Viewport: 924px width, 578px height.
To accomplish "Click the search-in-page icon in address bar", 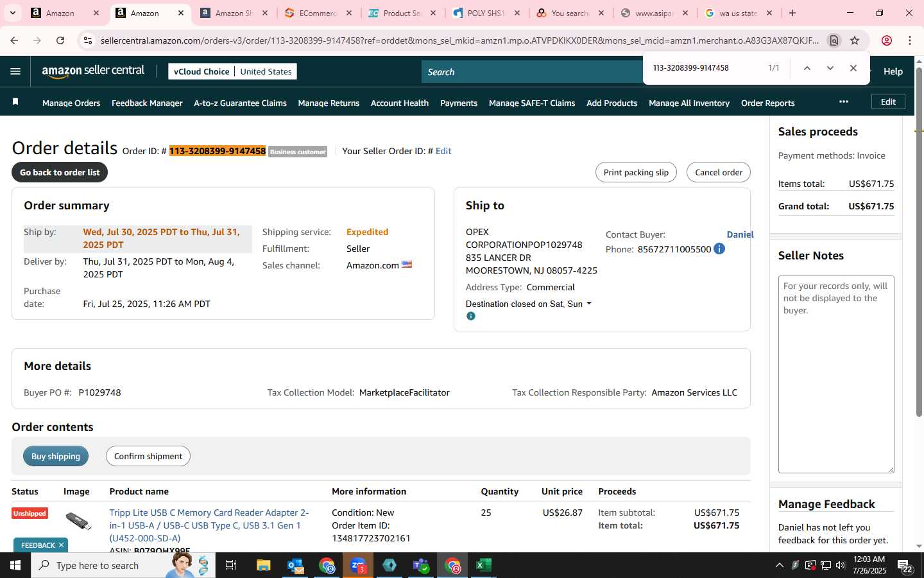I will [x=834, y=40].
